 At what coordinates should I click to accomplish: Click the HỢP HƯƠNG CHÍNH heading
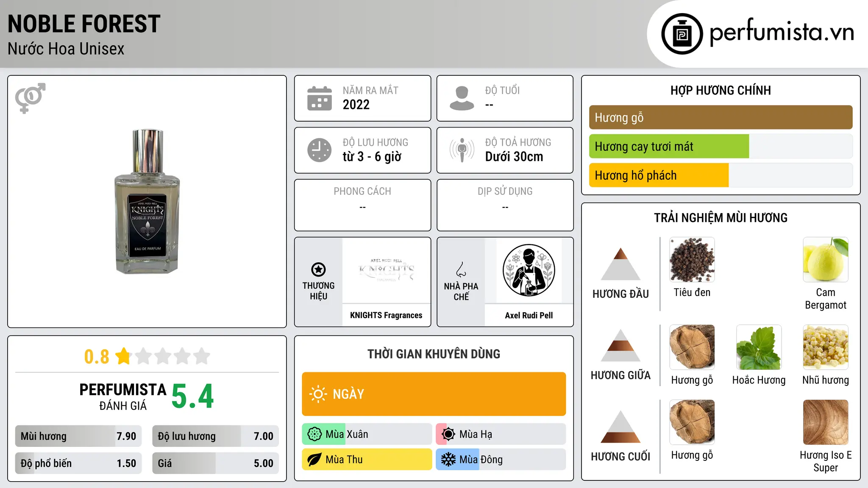721,90
